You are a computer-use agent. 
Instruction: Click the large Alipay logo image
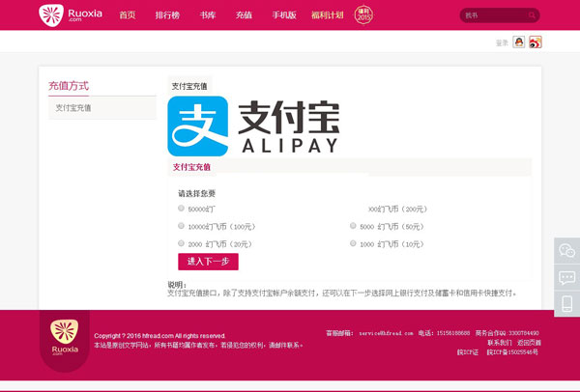click(253, 126)
